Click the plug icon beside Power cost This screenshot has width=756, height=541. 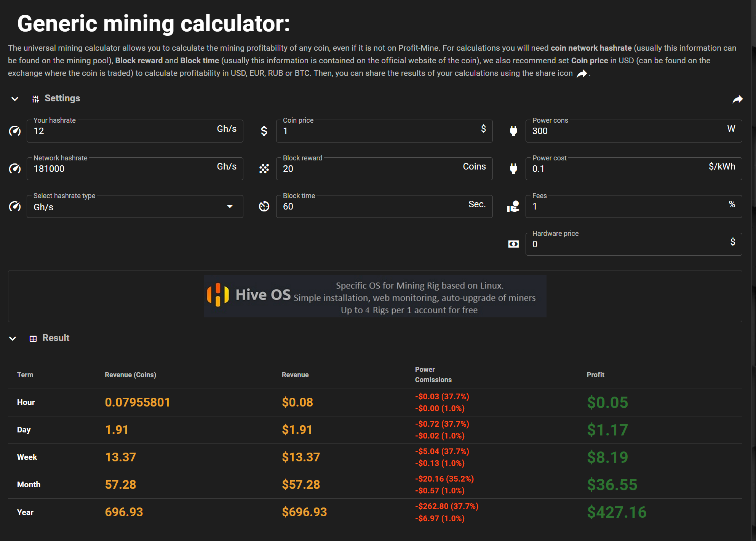[x=513, y=168]
